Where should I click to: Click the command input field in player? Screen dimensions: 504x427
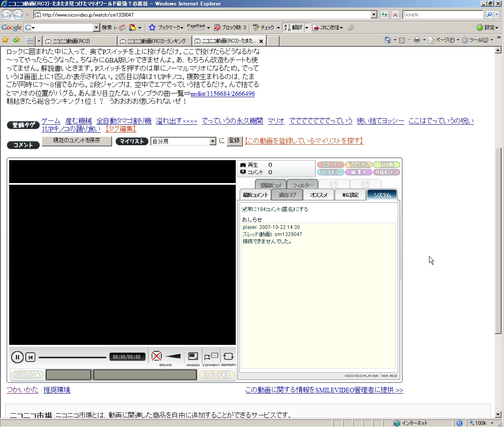(68, 374)
